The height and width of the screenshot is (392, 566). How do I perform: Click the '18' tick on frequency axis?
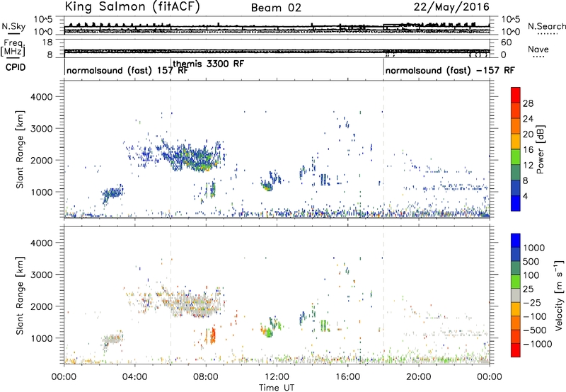click(x=47, y=42)
